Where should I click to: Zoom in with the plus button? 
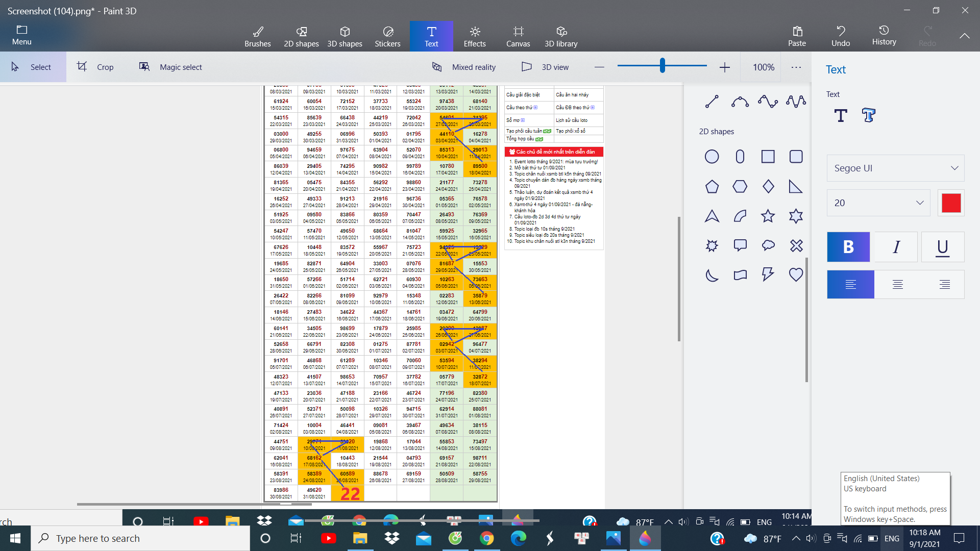coord(724,67)
